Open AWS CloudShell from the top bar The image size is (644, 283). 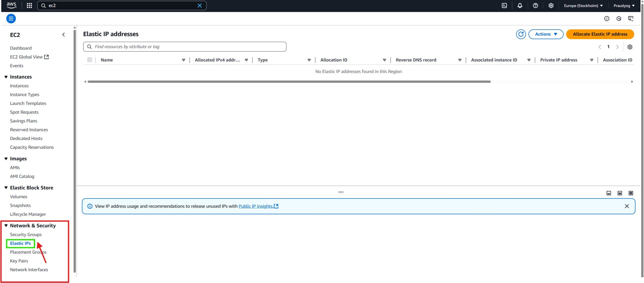[x=504, y=6]
